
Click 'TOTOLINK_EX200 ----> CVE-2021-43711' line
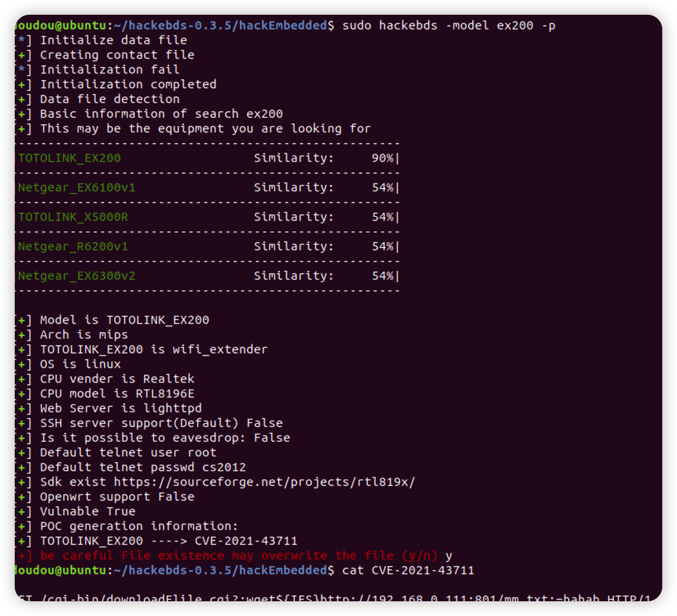169,541
